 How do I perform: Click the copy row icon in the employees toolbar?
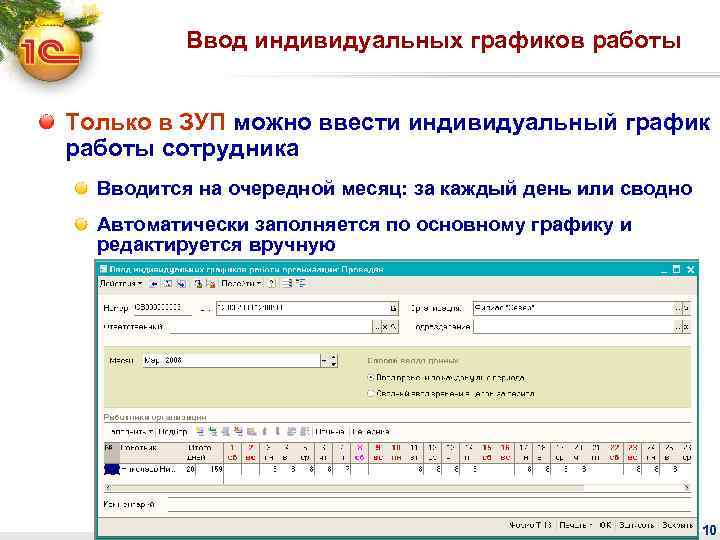[213, 432]
